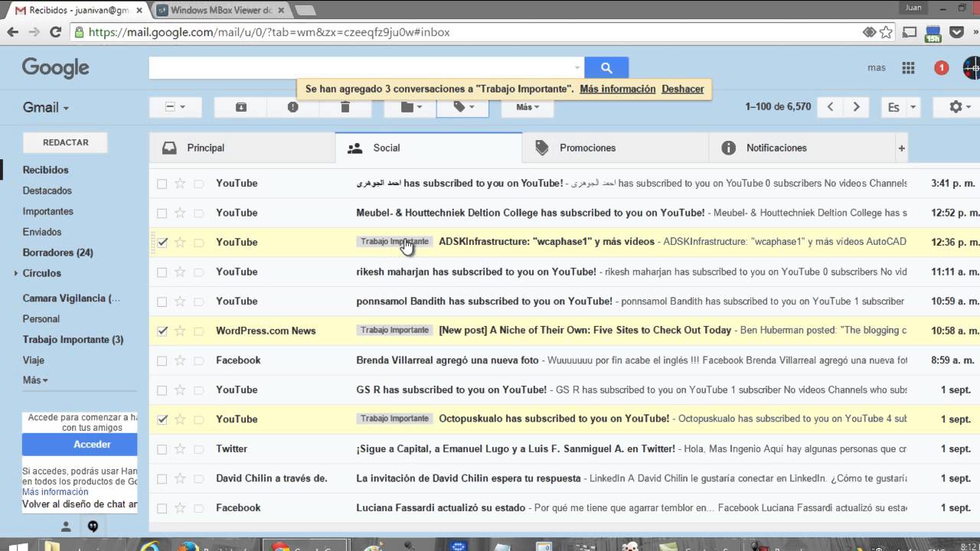The width and height of the screenshot is (980, 551).
Task: Click Deshacer in the notification
Action: 683,89
